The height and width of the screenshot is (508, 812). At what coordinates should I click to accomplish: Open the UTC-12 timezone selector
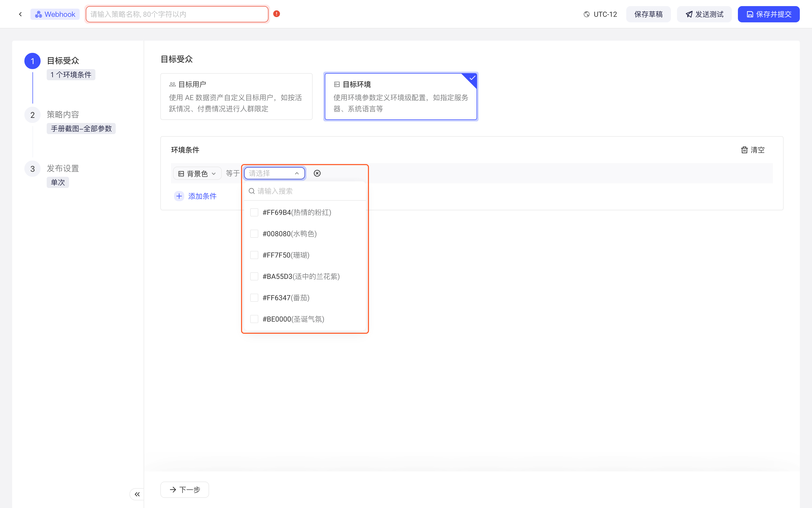tap(600, 14)
